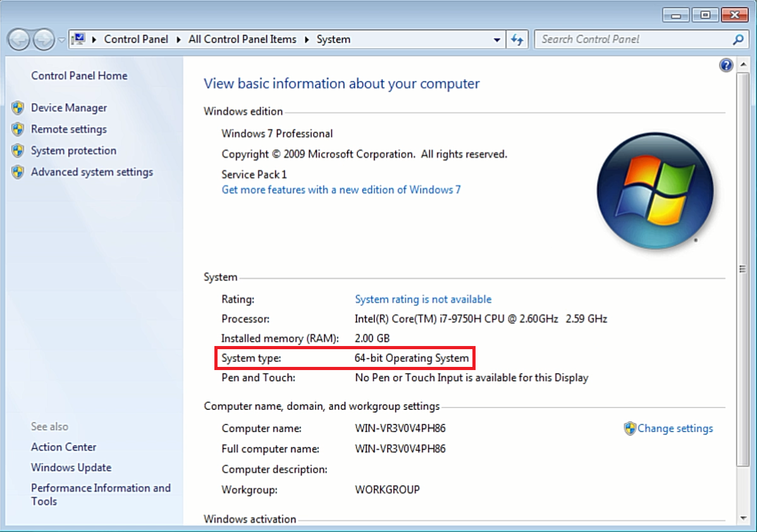Open Performance Information and Tools
757x532 pixels.
[101, 494]
